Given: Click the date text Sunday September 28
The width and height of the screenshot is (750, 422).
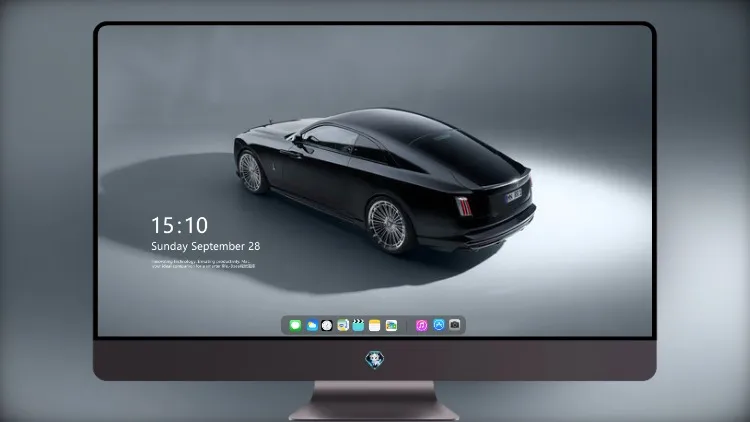Looking at the screenshot, I should pos(206,246).
